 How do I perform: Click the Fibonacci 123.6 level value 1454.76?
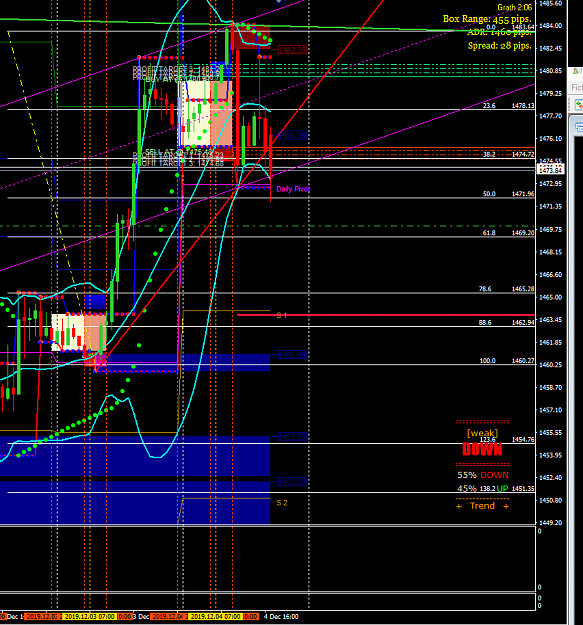point(523,439)
